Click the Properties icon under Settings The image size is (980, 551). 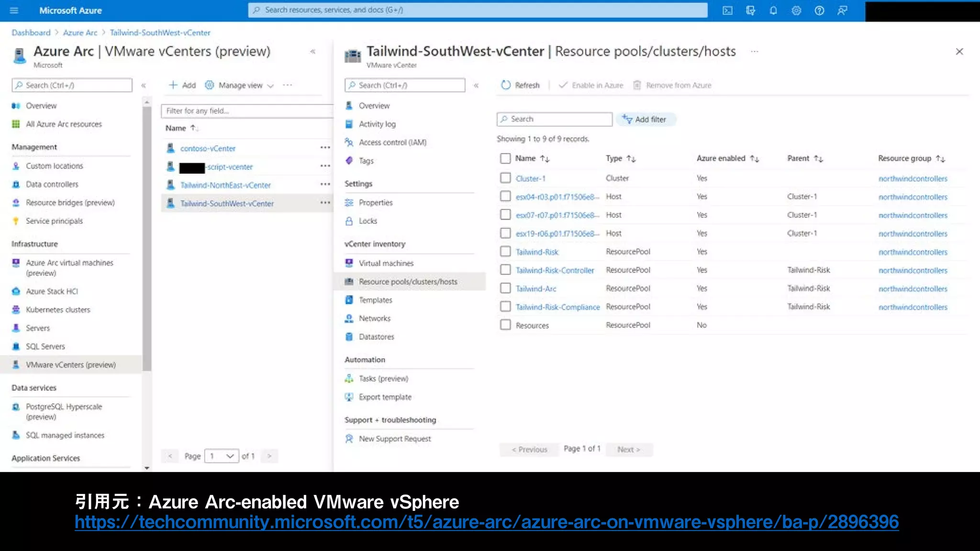coord(349,203)
